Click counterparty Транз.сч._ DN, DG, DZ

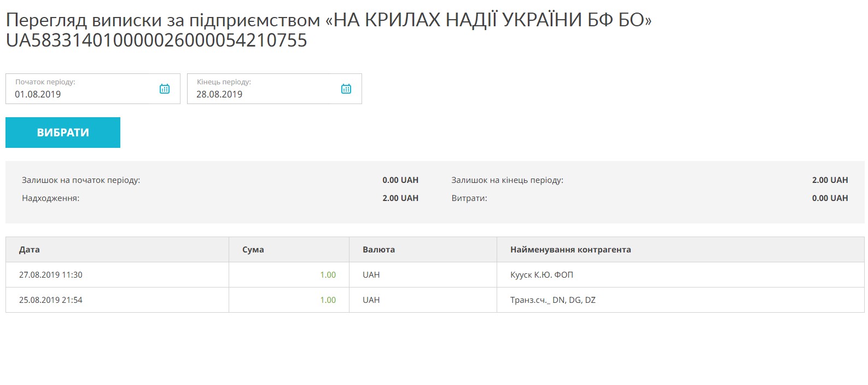point(552,300)
